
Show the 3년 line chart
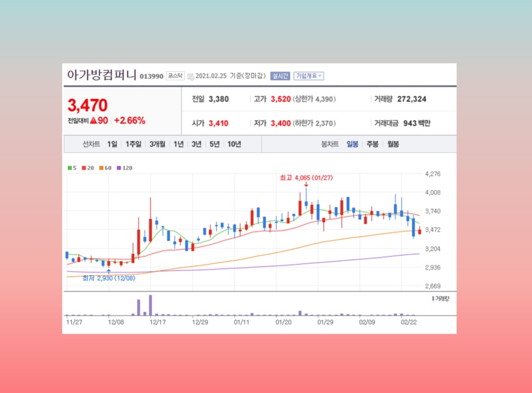(196, 144)
